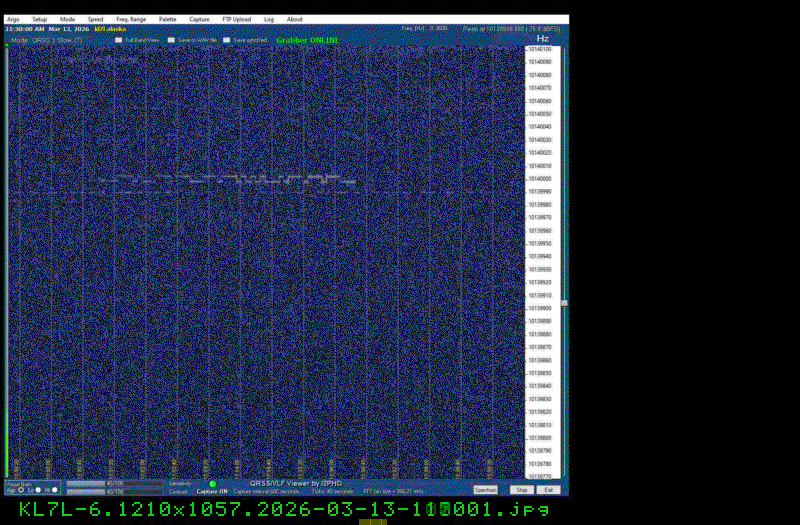Enable the Full Band View checkbox
Image resolution: width=800 pixels, height=525 pixels.
coord(119,40)
